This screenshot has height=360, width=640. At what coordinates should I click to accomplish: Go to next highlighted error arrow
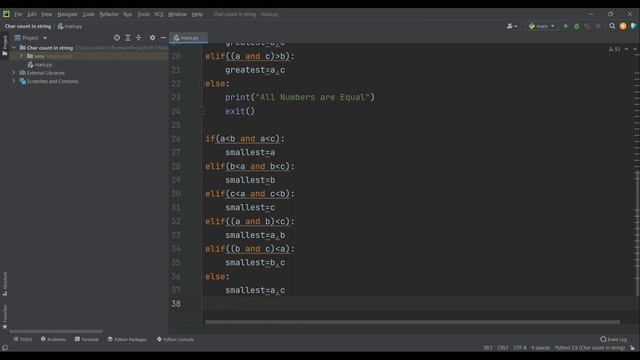pos(635,49)
